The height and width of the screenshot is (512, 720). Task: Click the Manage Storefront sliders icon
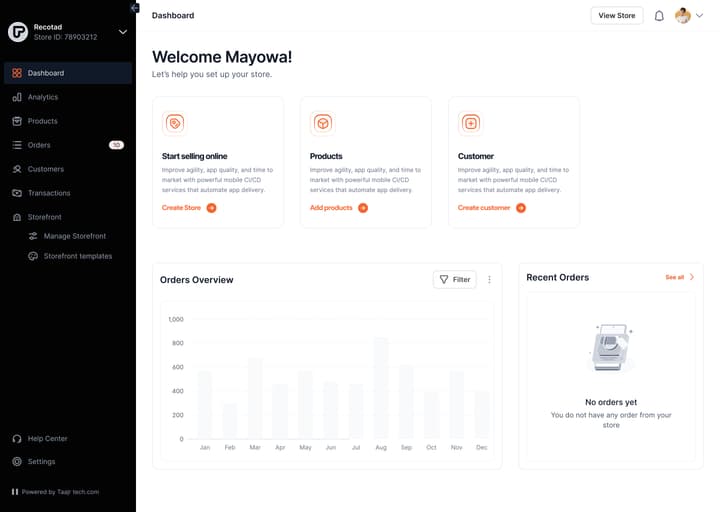(33, 236)
